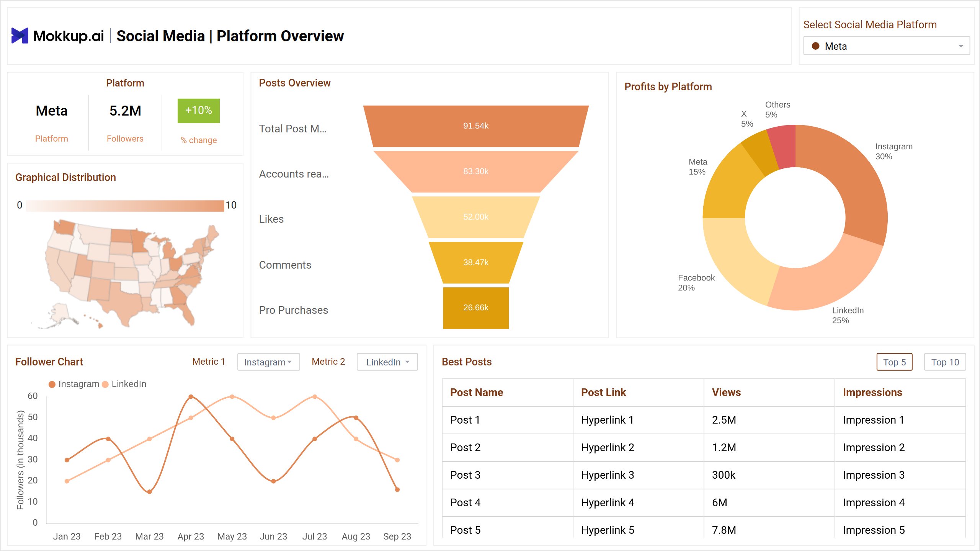The image size is (980, 551).
Task: Click the Mokkup.ai logo icon
Action: click(x=20, y=36)
